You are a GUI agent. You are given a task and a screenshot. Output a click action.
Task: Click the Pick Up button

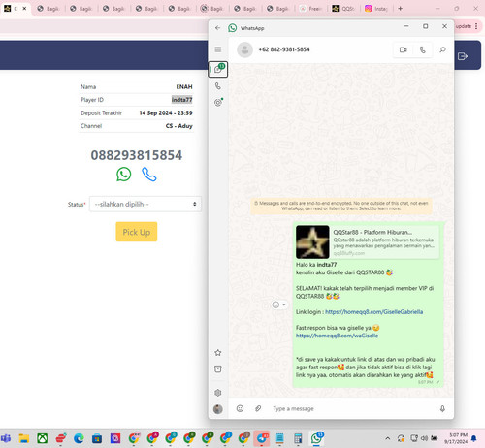[x=137, y=232]
